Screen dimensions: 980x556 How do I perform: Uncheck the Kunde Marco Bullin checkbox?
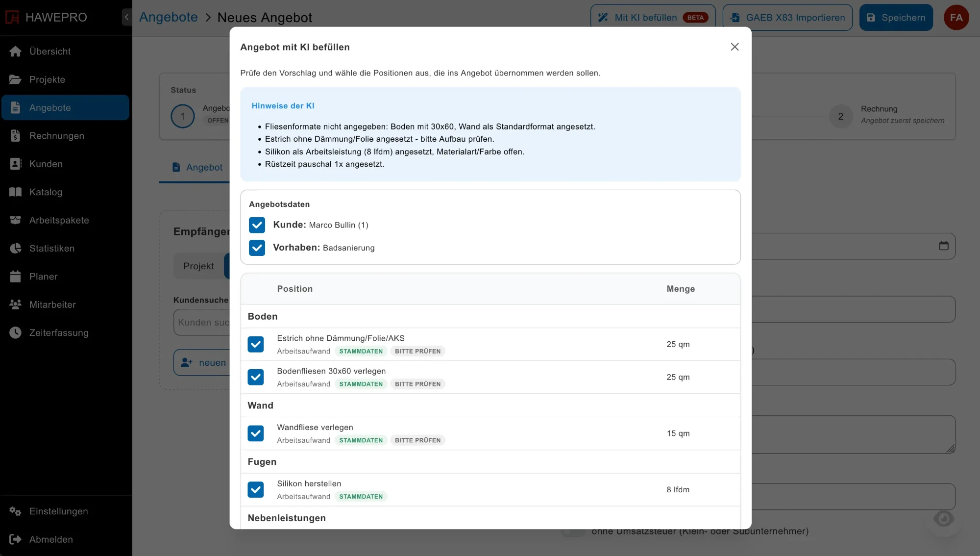pyautogui.click(x=257, y=225)
